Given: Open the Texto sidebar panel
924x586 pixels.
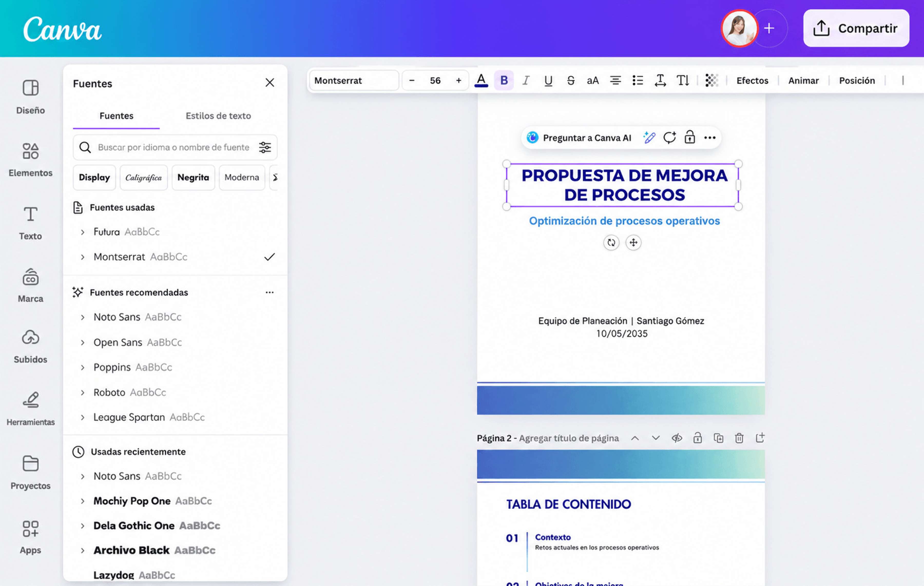Looking at the screenshot, I should click(30, 223).
